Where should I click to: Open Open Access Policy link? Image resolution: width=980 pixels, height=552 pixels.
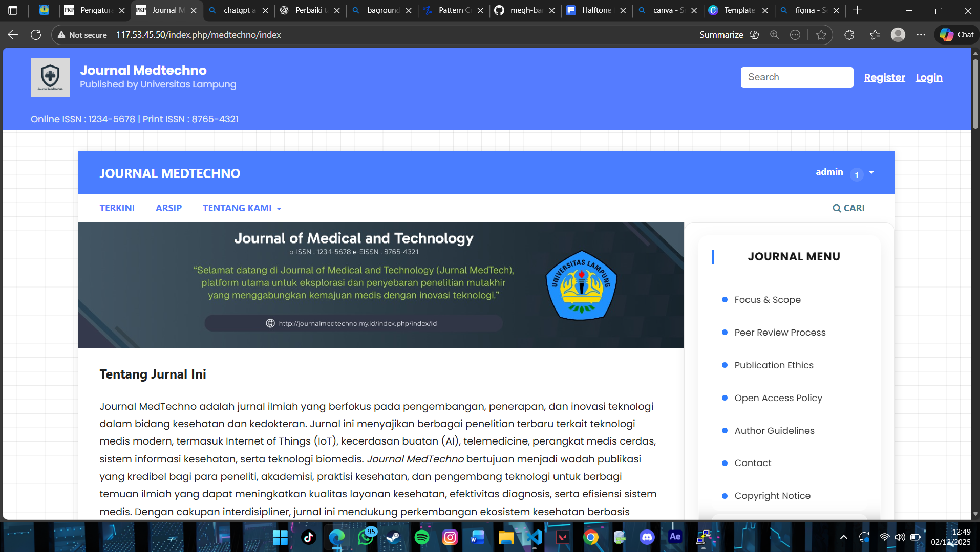tap(778, 398)
